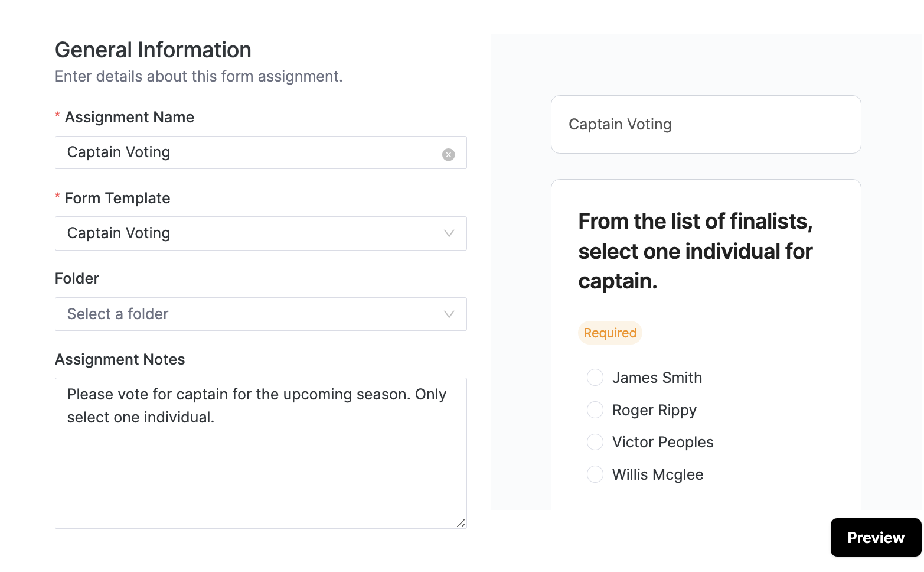Click the Preview button
This screenshot has height=572, width=924.
[x=876, y=538]
